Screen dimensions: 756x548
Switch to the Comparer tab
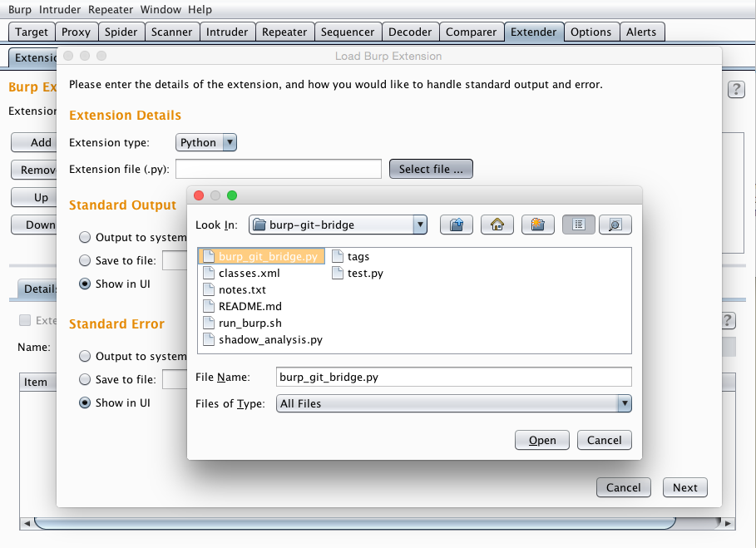[x=471, y=32]
